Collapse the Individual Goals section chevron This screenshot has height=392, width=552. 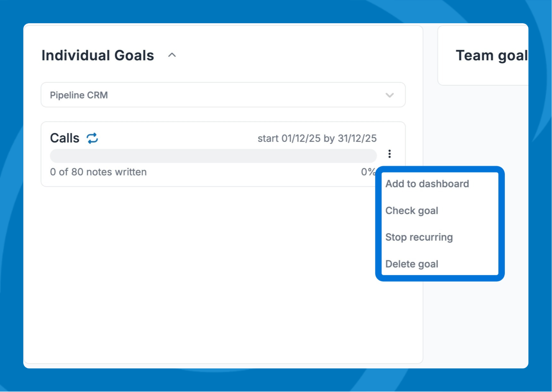tap(172, 55)
